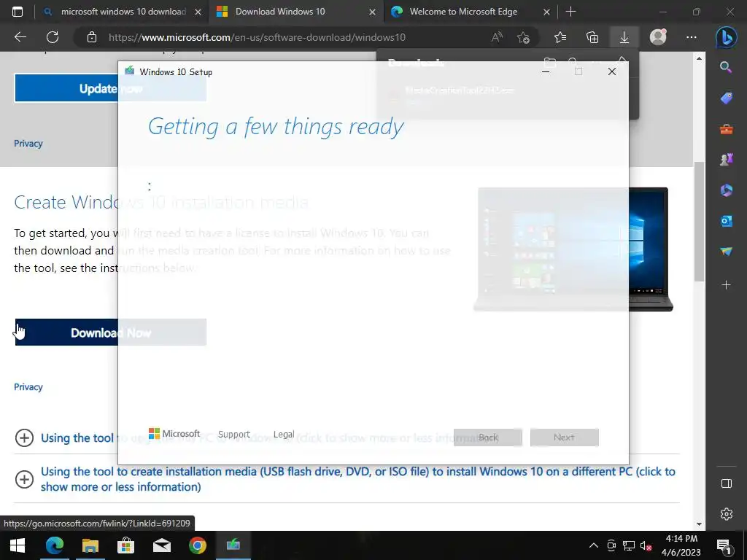Click the Download Now button
Viewport: 747px width, 560px height.
coord(111,332)
